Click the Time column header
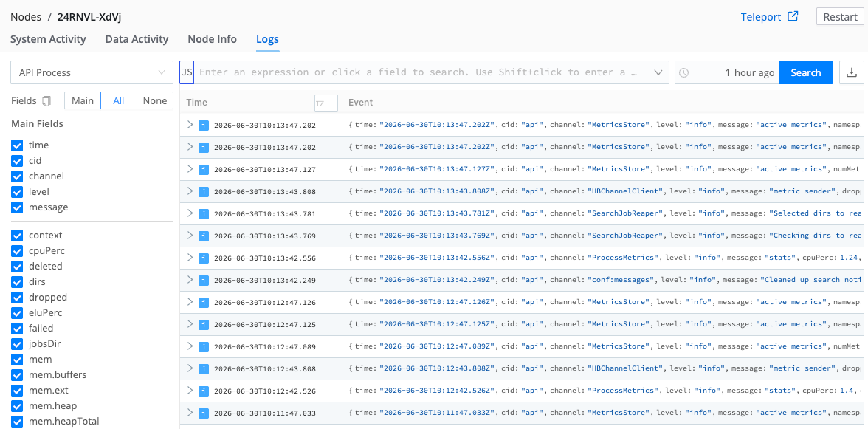The width and height of the screenshot is (868, 429). pyautogui.click(x=197, y=103)
